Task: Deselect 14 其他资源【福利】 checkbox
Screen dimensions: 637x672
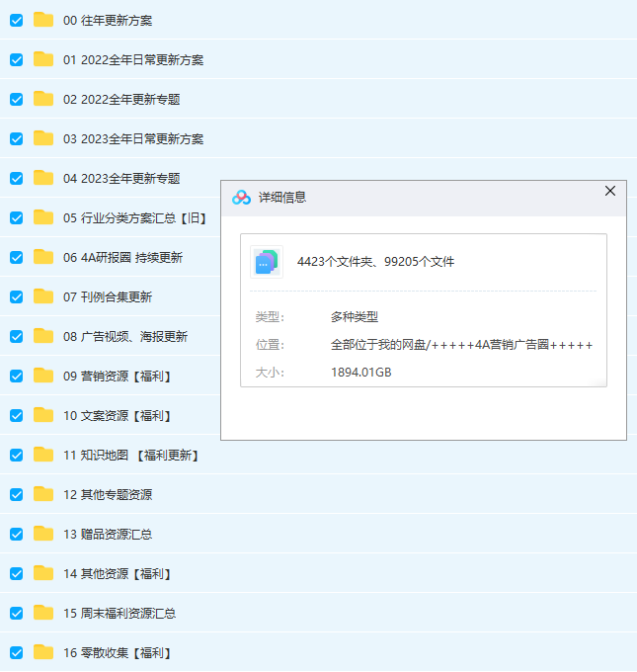Action: [16, 574]
